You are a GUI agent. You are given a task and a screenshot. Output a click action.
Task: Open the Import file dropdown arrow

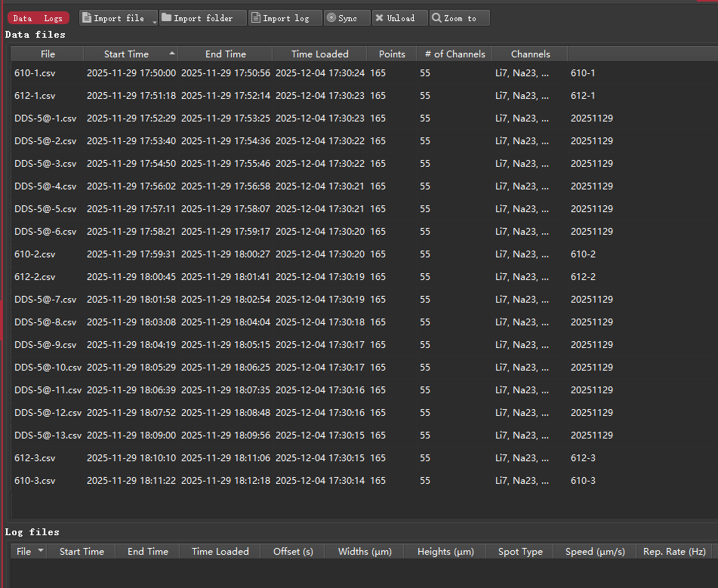[155, 20]
